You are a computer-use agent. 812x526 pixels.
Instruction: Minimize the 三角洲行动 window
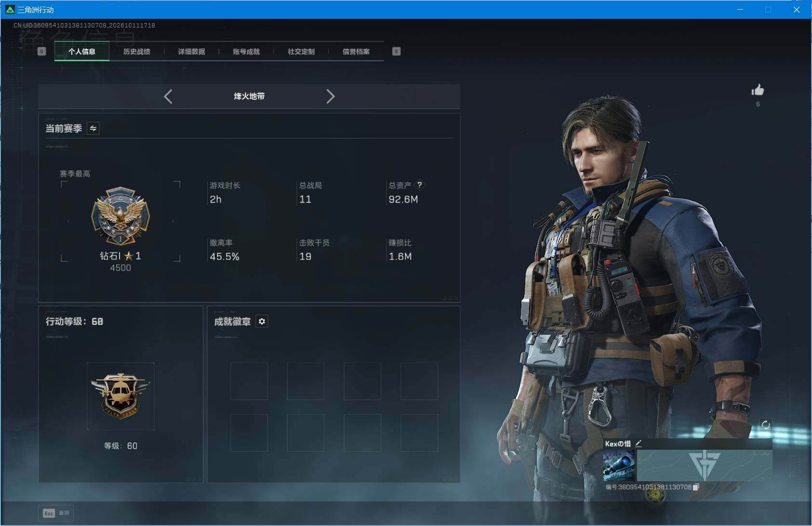[x=740, y=10]
